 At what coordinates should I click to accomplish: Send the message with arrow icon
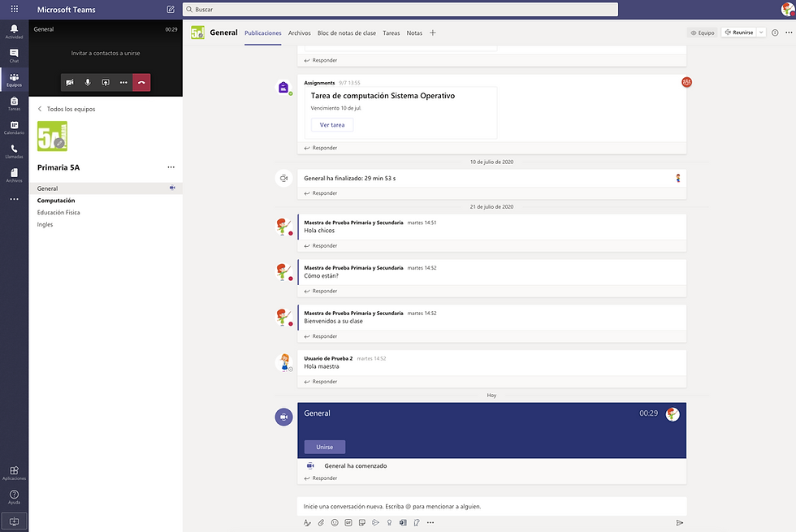point(680,522)
